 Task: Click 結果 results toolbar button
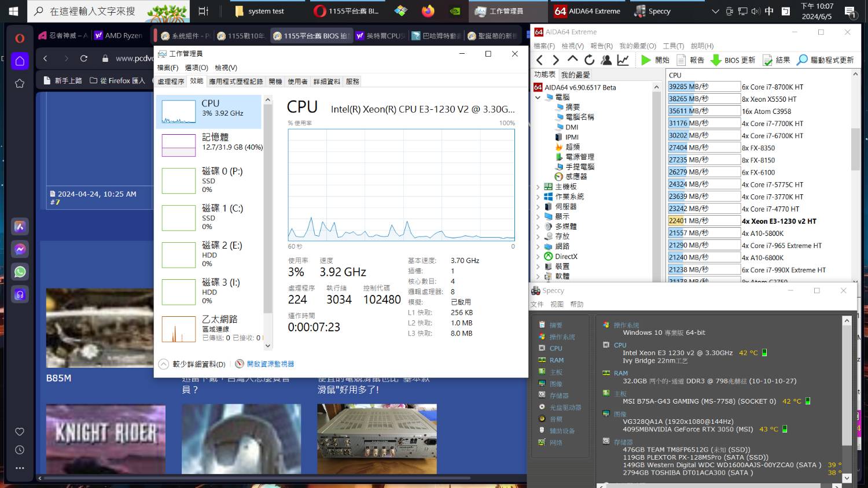click(776, 60)
